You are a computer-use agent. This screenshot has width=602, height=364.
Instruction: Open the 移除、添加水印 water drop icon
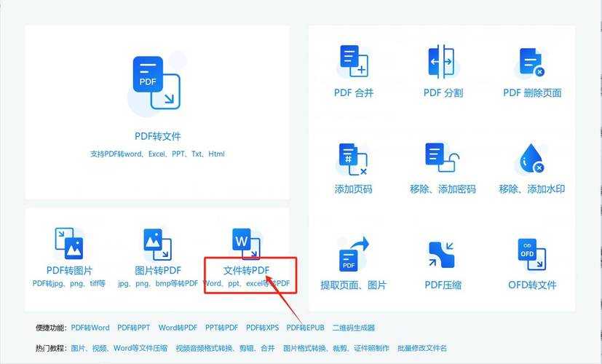[x=531, y=159]
